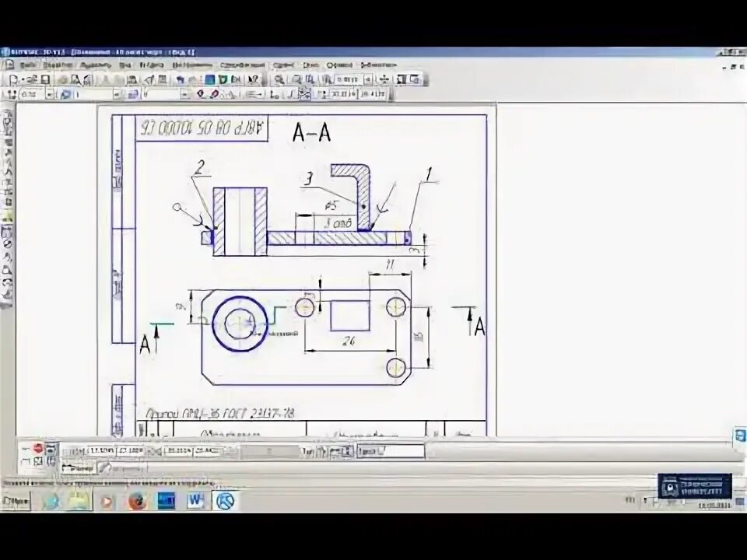Open the folder explorer taskbar icon
Screen dimensions: 747x560
coord(79,501)
